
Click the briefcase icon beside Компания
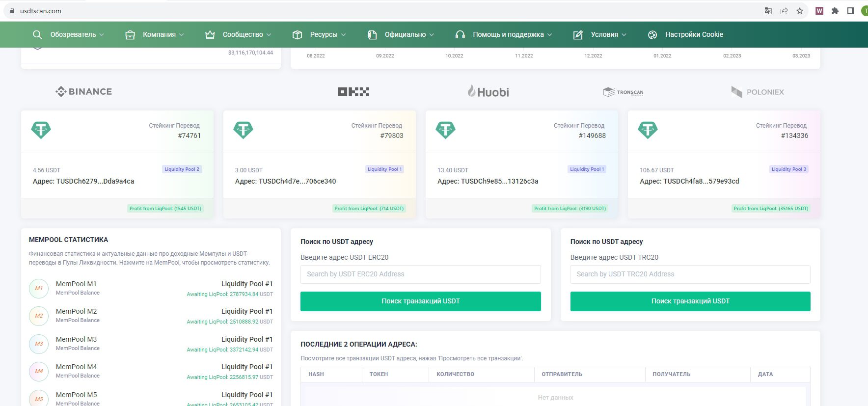[x=130, y=35]
